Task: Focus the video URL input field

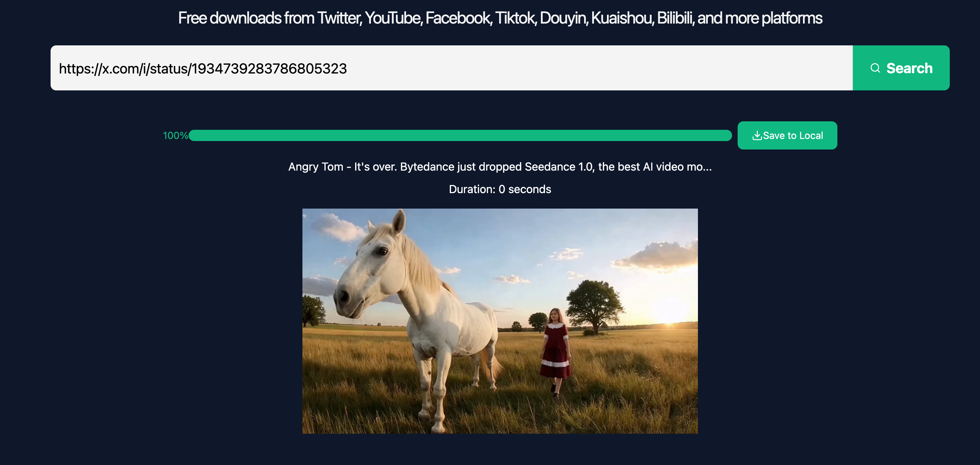Action: pos(452,68)
